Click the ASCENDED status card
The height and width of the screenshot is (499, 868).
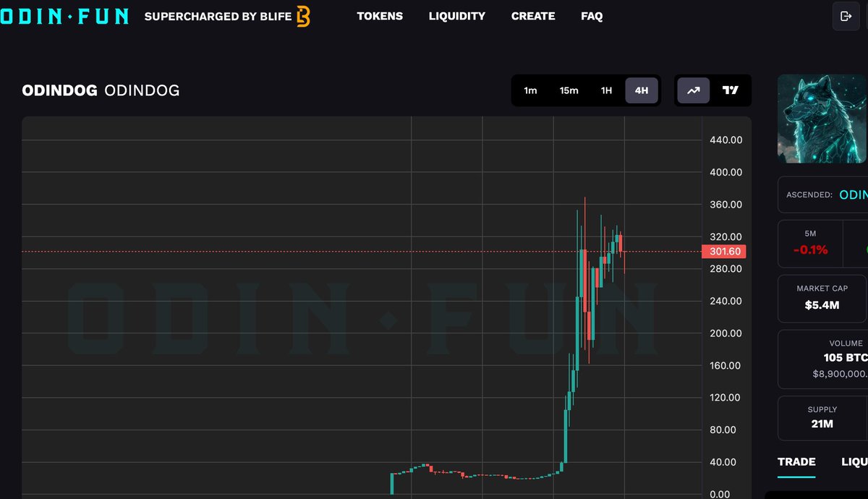coord(822,195)
